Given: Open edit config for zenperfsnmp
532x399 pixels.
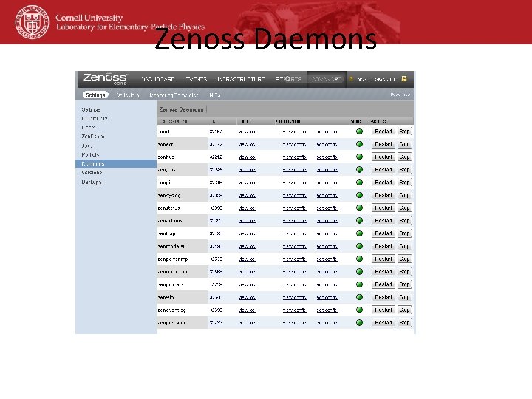Looking at the screenshot, I should 327,259.
